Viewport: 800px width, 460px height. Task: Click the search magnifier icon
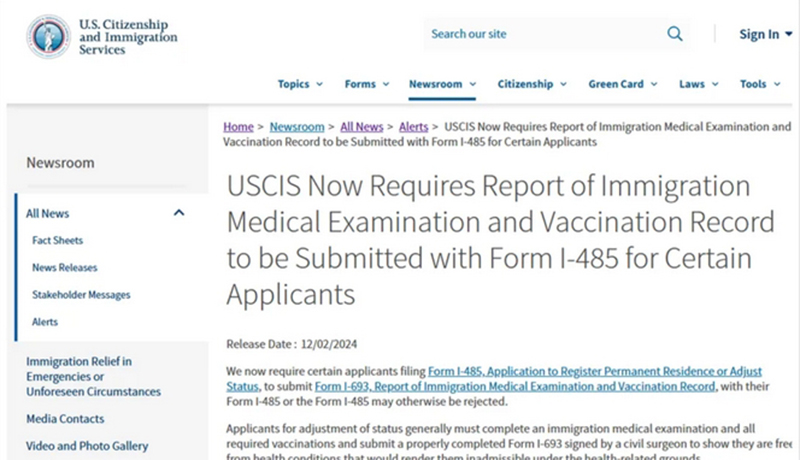[x=675, y=34]
